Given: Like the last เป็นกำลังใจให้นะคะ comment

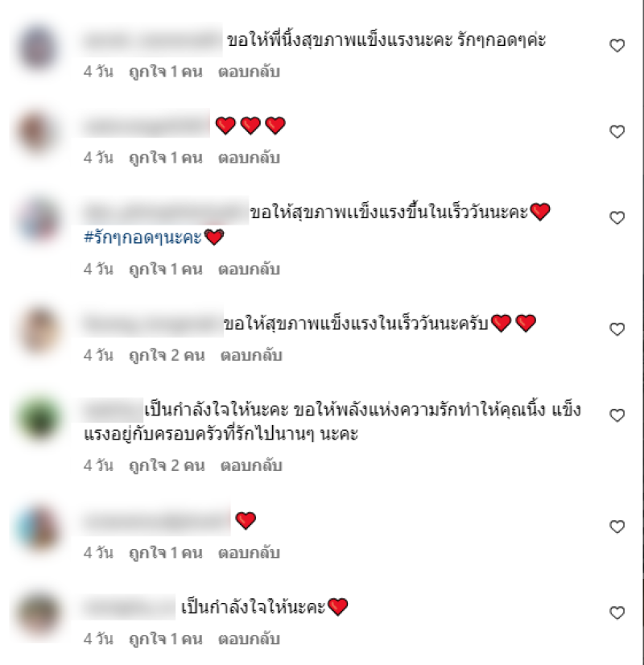Looking at the screenshot, I should pos(617,613).
